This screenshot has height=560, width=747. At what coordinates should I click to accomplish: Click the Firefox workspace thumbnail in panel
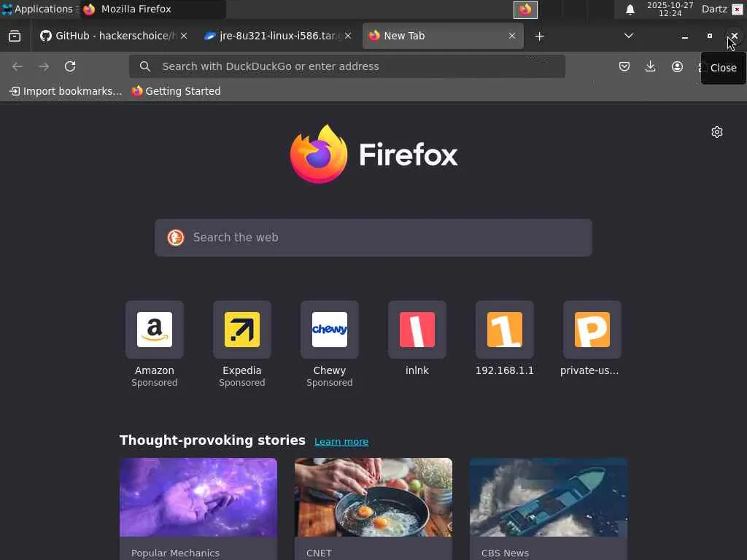(525, 9)
